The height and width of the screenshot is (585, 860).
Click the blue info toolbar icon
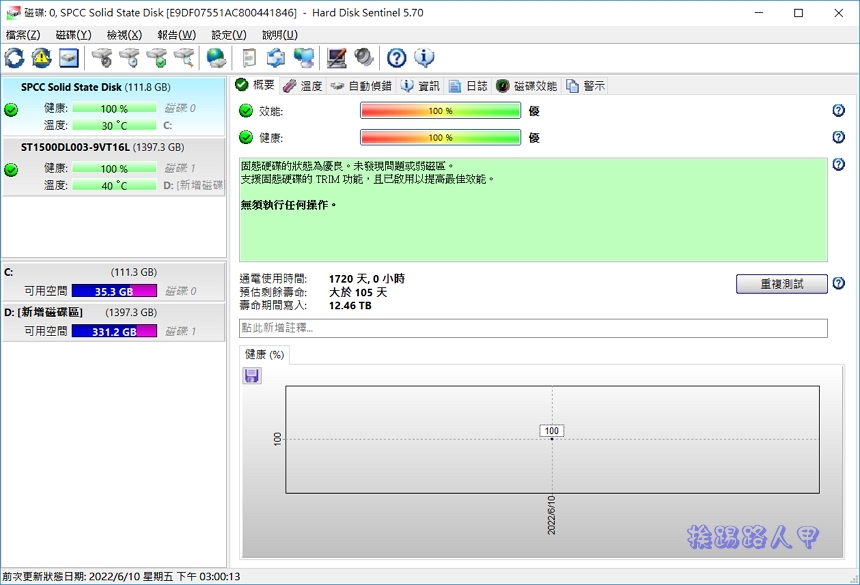[424, 58]
